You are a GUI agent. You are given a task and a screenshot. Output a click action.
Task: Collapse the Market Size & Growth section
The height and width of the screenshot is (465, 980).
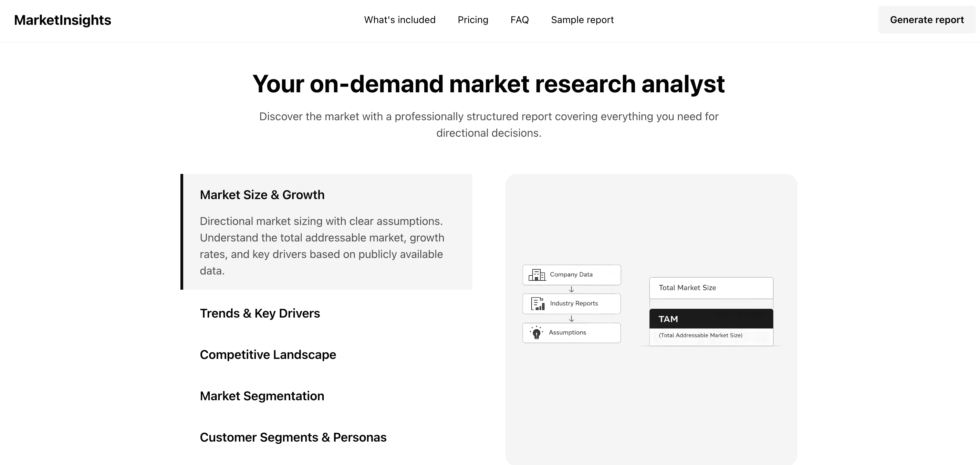point(262,195)
